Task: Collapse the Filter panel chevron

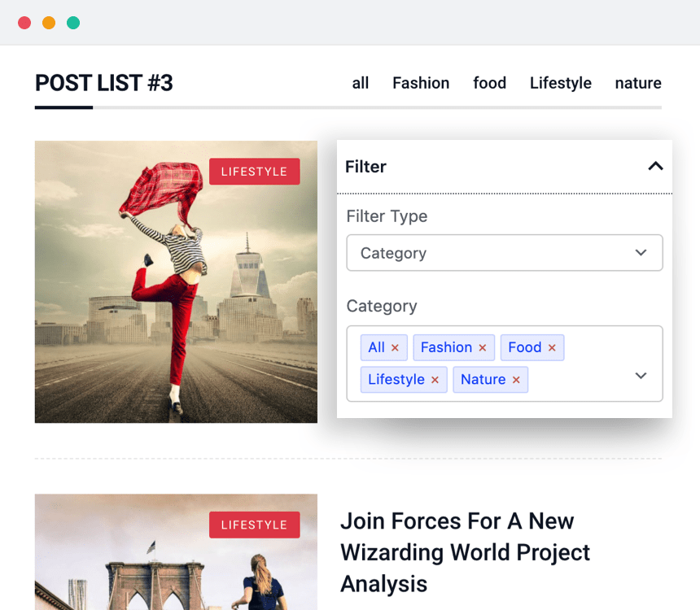Action: (655, 167)
